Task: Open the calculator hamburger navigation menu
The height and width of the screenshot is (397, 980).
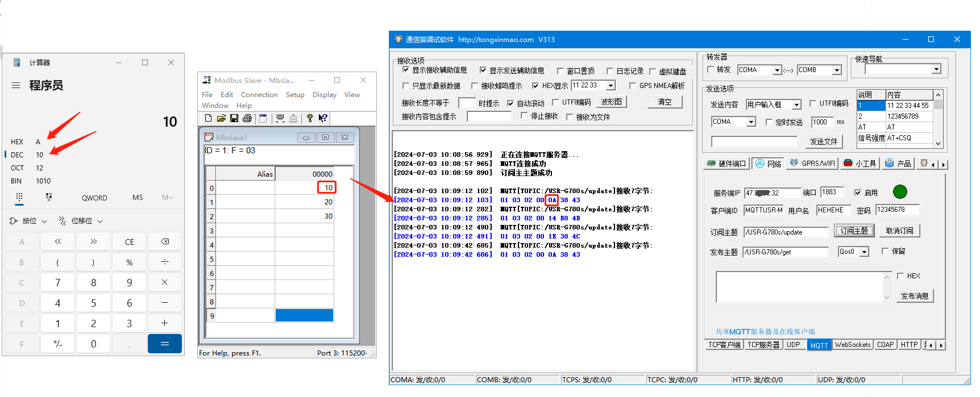Action: click(16, 85)
